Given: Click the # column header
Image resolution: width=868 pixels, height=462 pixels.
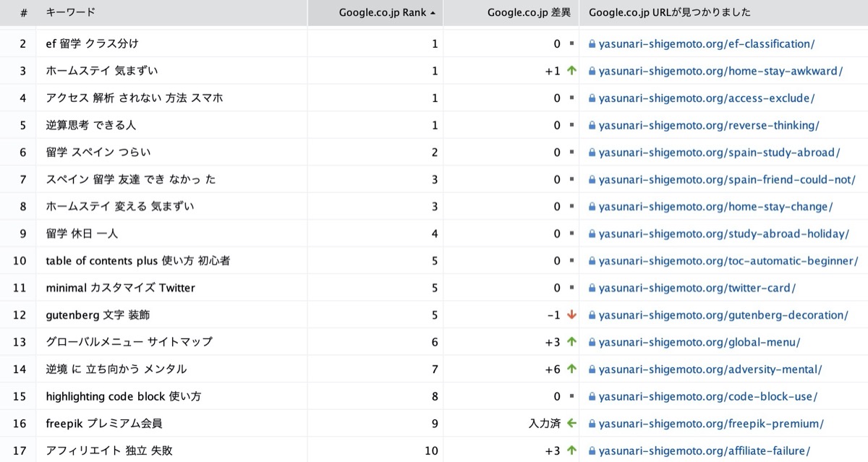Looking at the screenshot, I should (18, 12).
